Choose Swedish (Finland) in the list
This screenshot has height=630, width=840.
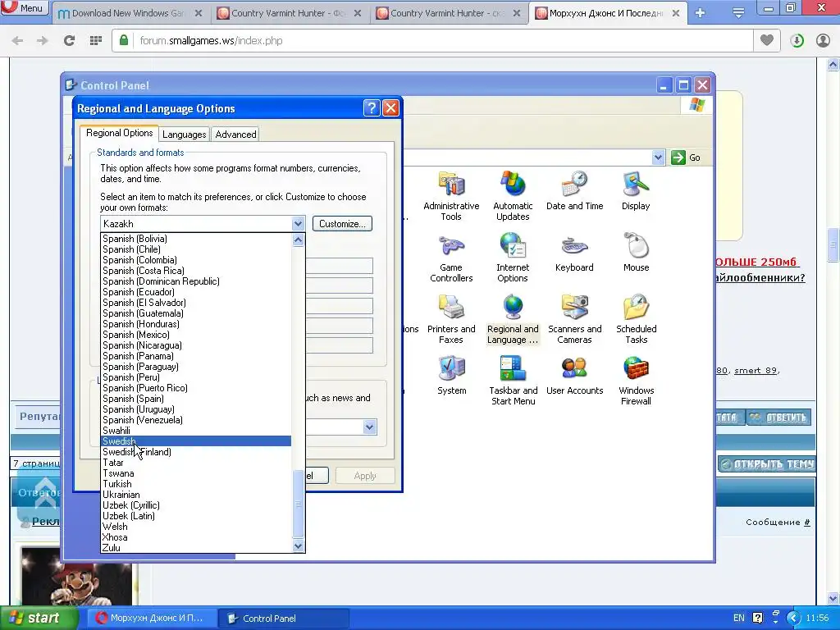click(196, 452)
